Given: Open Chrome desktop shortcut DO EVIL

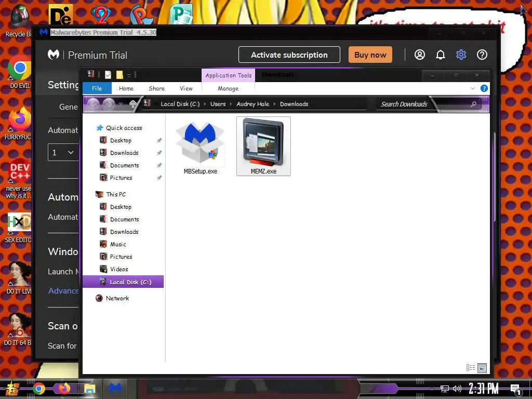Looking at the screenshot, I should click(x=20, y=72).
